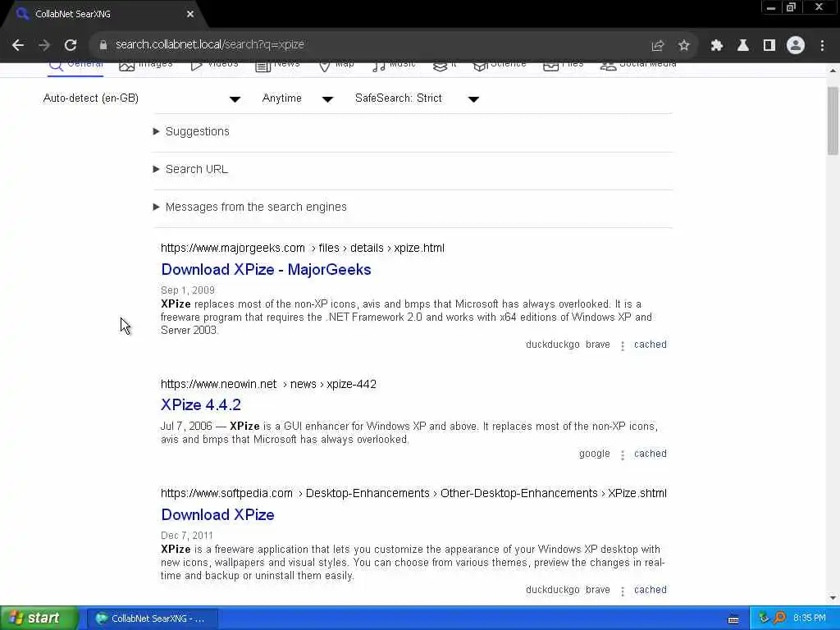
Task: Click the scrollbar down arrow
Action: click(x=833, y=598)
